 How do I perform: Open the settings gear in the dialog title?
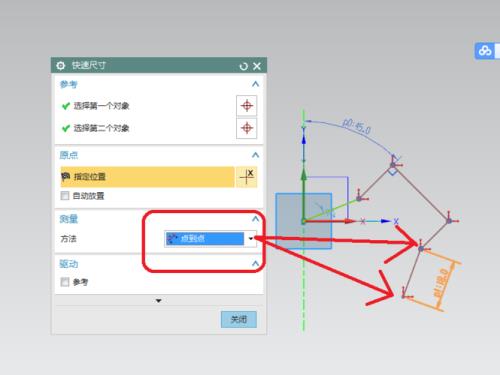(x=61, y=66)
